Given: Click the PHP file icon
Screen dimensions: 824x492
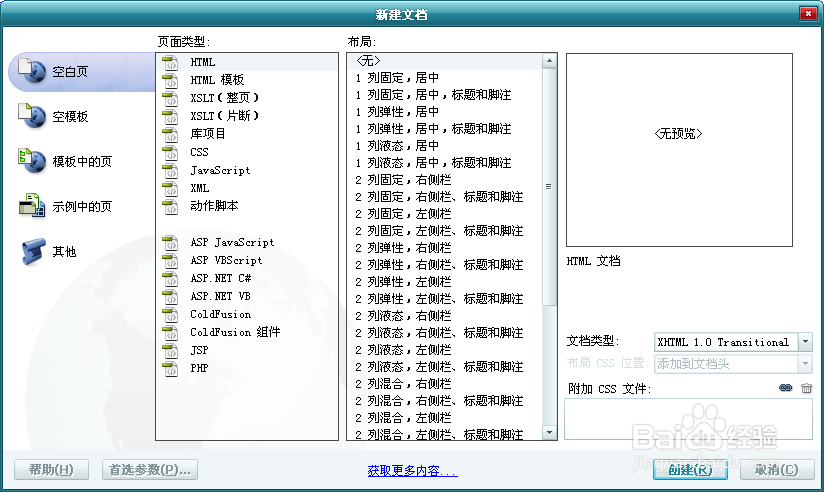Looking at the screenshot, I should click(170, 368).
